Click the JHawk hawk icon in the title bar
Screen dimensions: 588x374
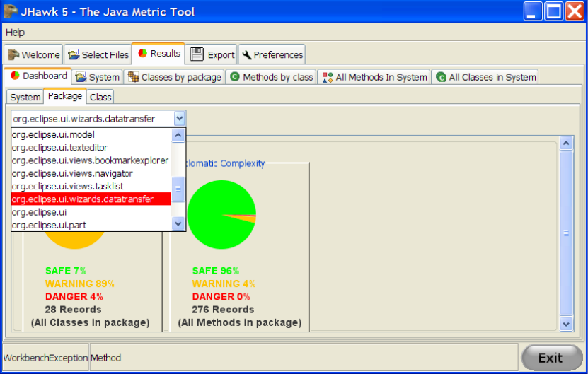10,11
